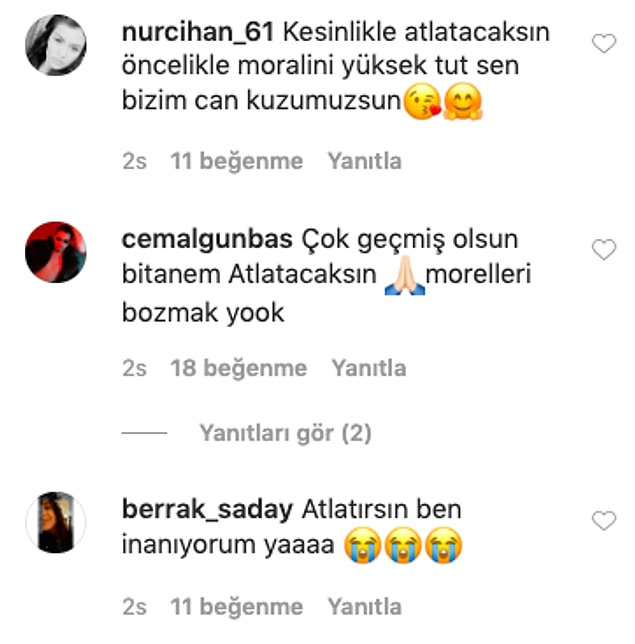635x644 pixels.
Task: Click Yanıtla under nurcihan_61's comment
Action: tap(364, 161)
